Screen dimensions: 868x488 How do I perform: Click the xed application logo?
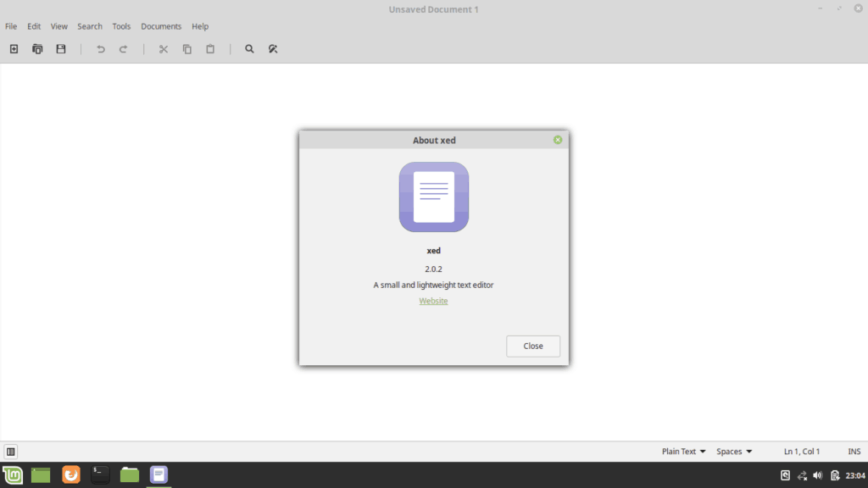pyautogui.click(x=434, y=197)
